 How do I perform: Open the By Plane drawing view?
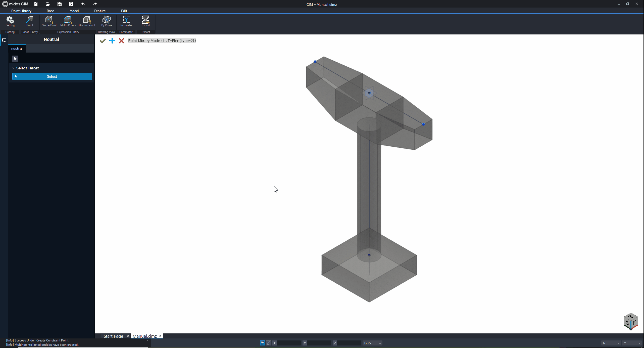pyautogui.click(x=107, y=21)
